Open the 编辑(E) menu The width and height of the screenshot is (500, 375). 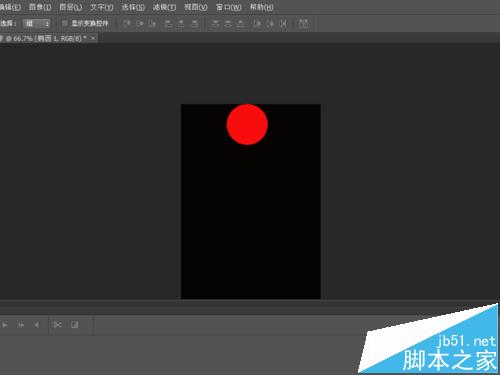(x=10, y=7)
